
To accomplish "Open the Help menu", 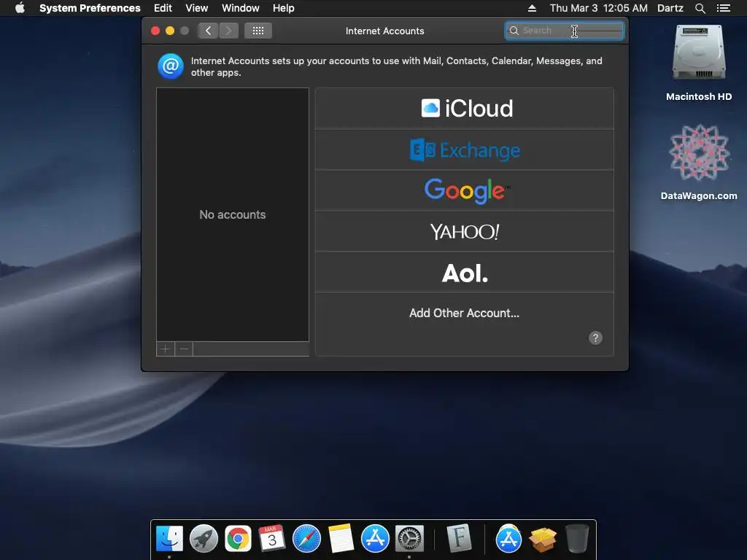I will pyautogui.click(x=284, y=8).
